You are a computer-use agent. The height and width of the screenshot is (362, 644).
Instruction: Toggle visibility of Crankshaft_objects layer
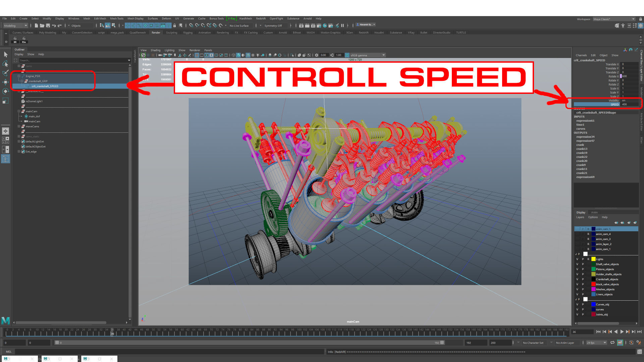[577, 279]
